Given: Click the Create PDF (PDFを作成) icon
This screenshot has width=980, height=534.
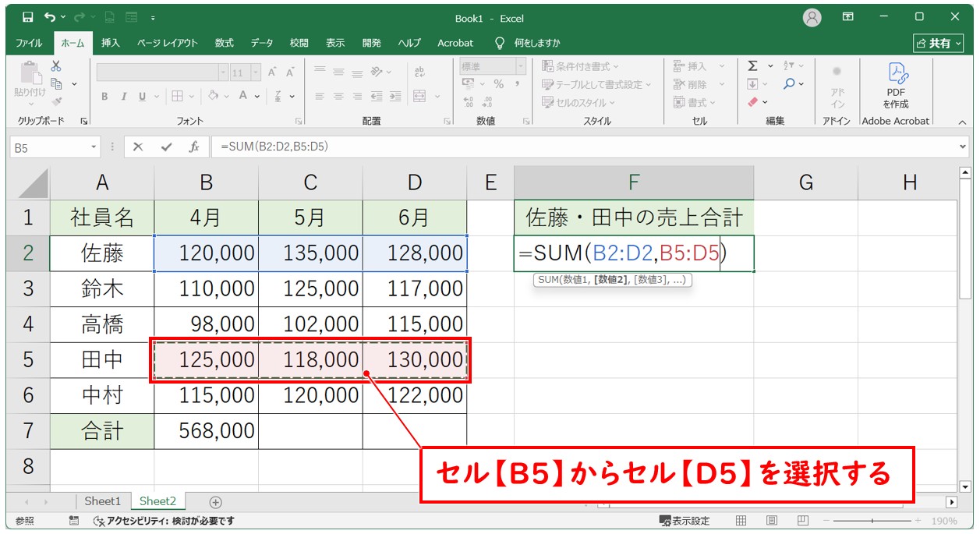Looking at the screenshot, I should 896,84.
